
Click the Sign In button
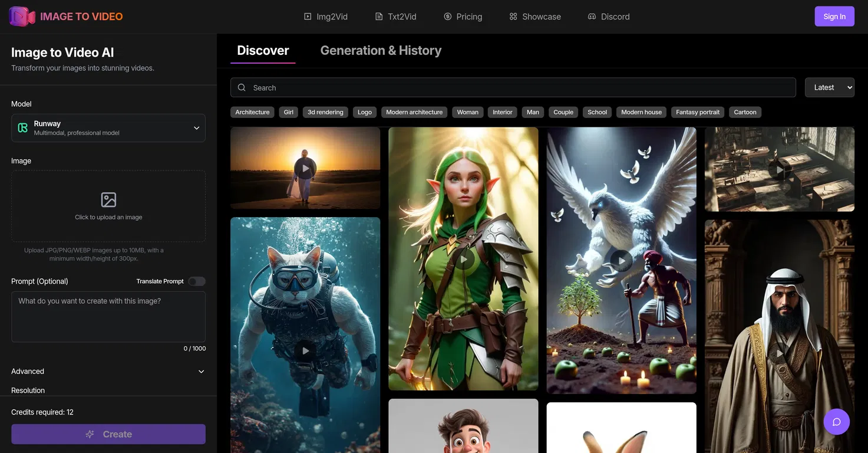pos(834,17)
